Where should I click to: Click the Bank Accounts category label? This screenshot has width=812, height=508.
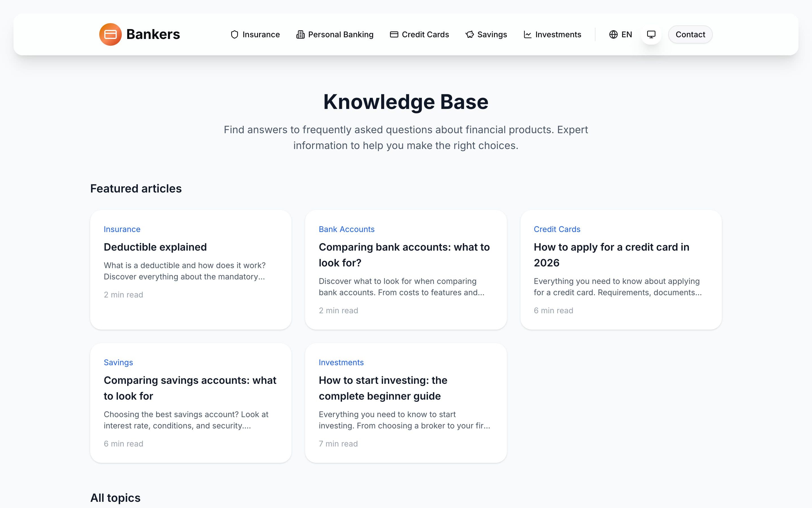click(x=346, y=229)
